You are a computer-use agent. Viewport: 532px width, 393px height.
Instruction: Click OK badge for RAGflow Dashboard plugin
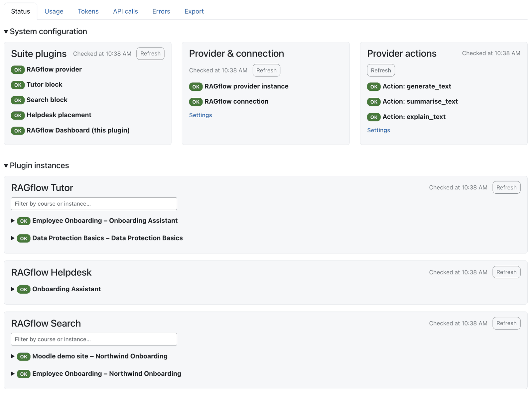(x=18, y=131)
